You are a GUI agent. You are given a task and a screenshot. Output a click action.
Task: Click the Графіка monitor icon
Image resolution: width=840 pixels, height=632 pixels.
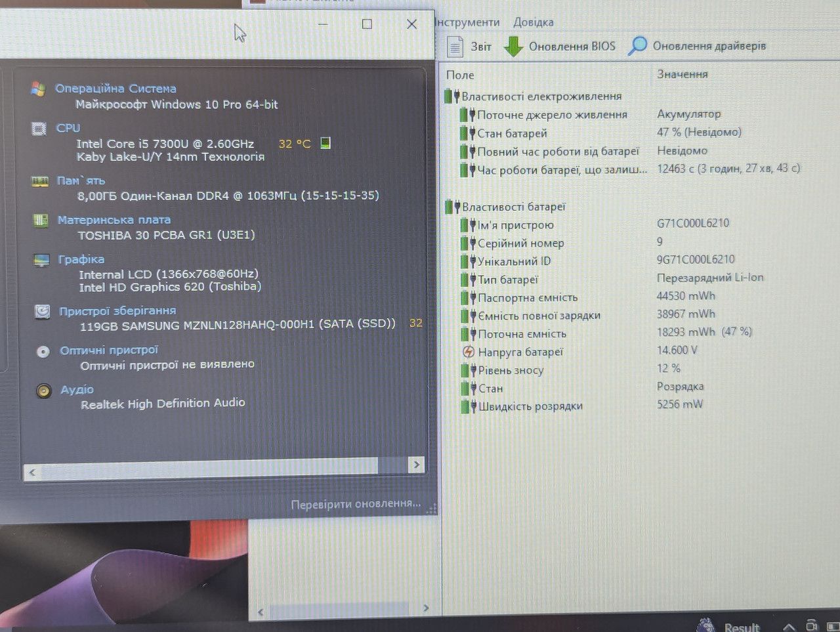[41, 260]
